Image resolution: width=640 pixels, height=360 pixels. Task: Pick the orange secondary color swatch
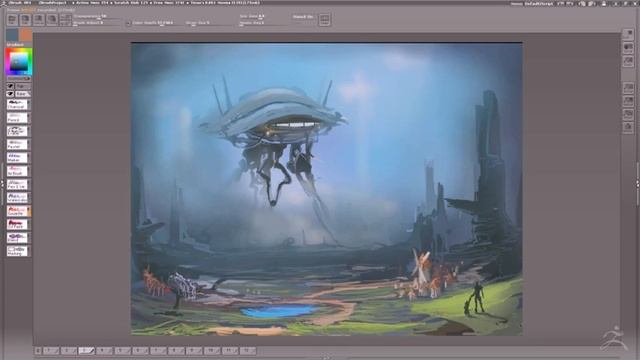point(26,35)
